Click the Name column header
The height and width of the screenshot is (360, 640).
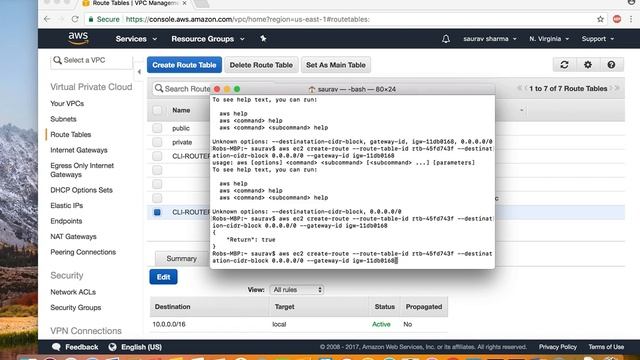pyautogui.click(x=181, y=110)
